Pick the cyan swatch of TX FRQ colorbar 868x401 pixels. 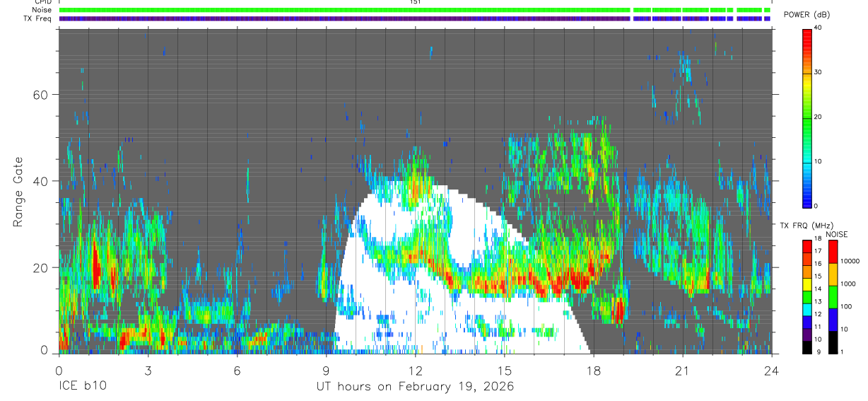pyautogui.click(x=807, y=308)
